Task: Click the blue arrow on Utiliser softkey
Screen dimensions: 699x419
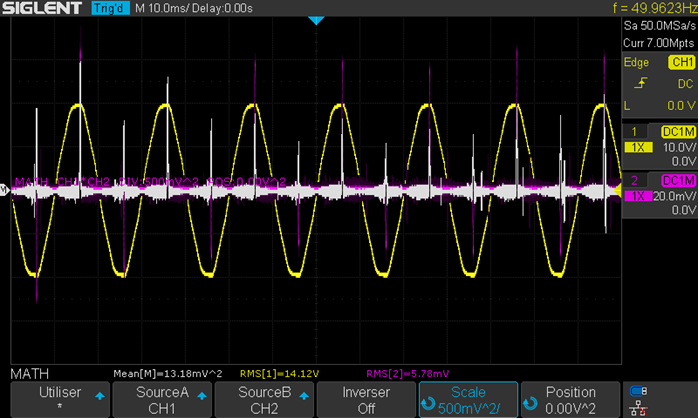Action: [100, 395]
